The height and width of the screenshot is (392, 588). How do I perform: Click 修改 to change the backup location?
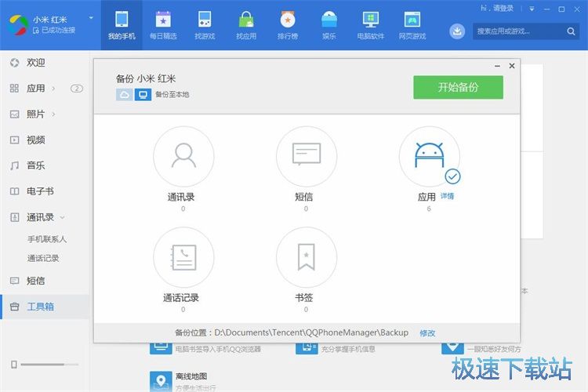tap(427, 333)
